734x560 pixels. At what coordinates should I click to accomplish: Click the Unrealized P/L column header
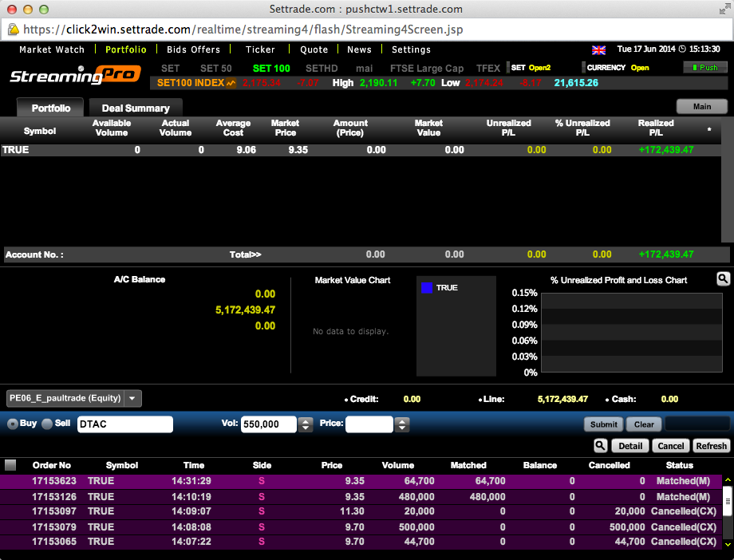click(508, 128)
